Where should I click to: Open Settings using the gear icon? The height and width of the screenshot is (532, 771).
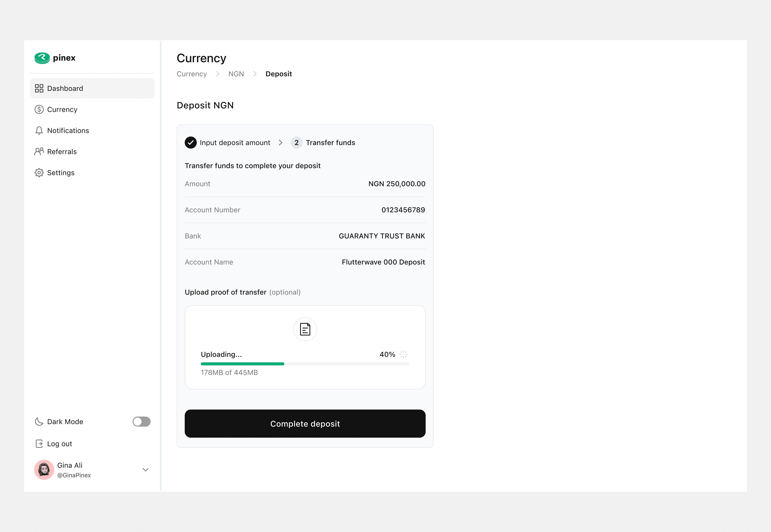pos(39,172)
